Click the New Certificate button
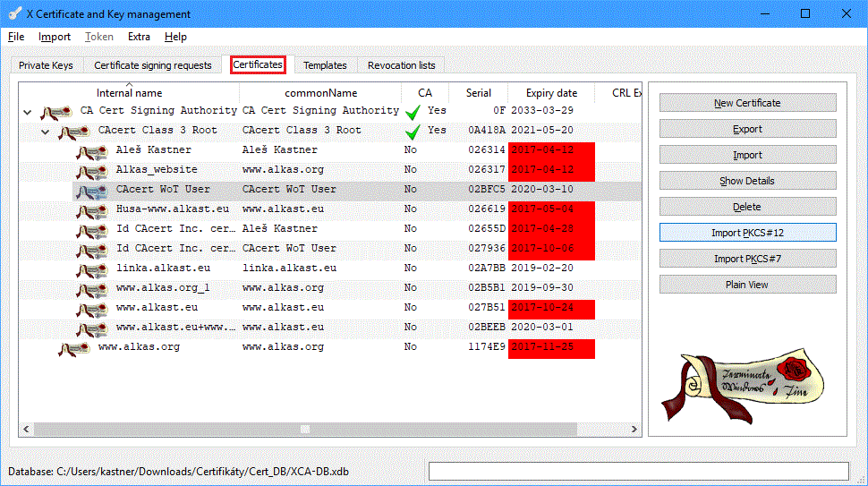 (x=747, y=103)
